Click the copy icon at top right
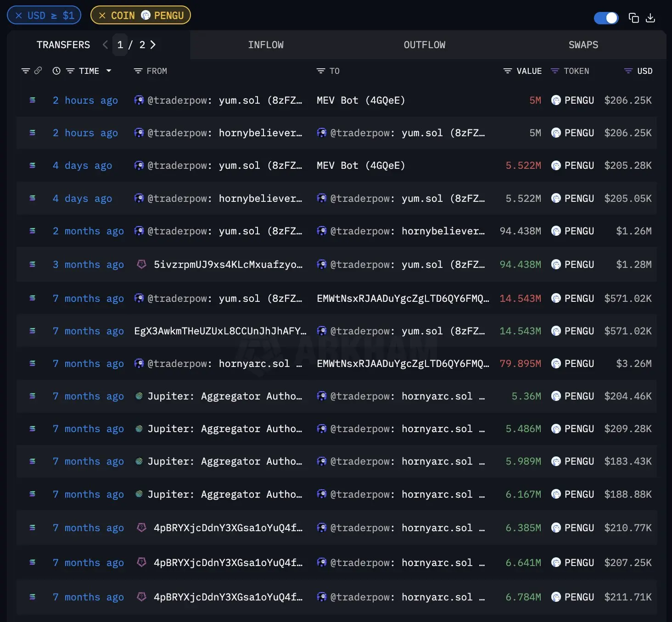 click(633, 18)
